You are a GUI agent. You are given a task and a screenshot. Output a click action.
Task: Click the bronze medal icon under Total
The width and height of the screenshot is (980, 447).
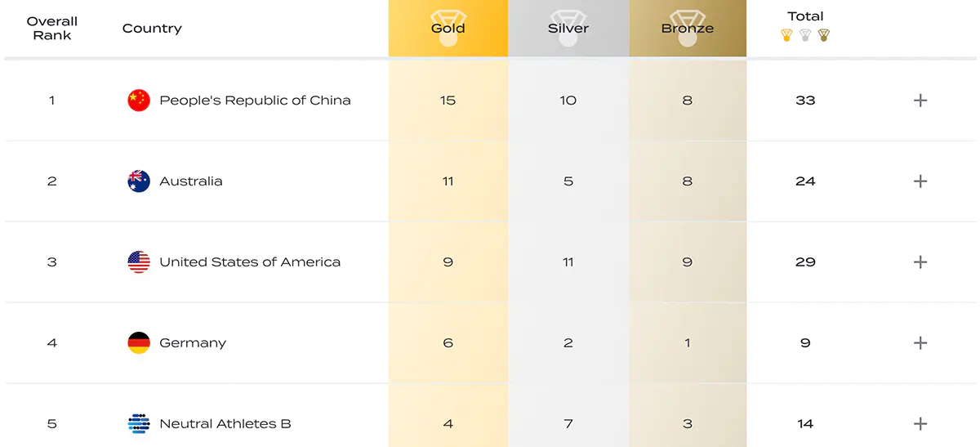point(823,35)
